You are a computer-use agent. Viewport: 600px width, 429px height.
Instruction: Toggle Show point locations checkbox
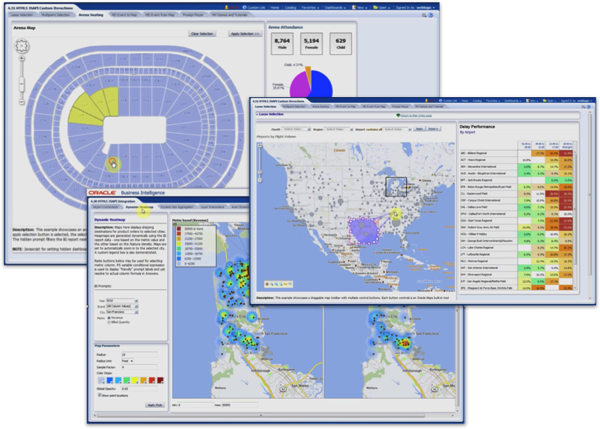click(99, 395)
